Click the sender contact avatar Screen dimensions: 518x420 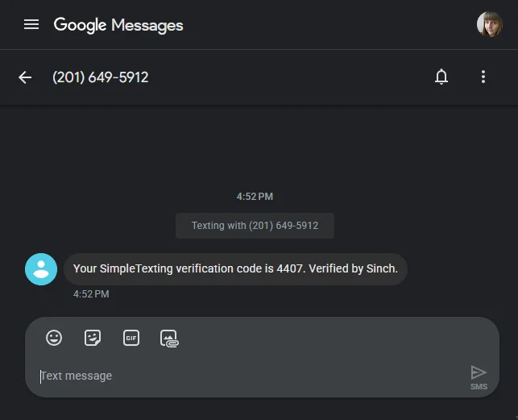tap(41, 269)
